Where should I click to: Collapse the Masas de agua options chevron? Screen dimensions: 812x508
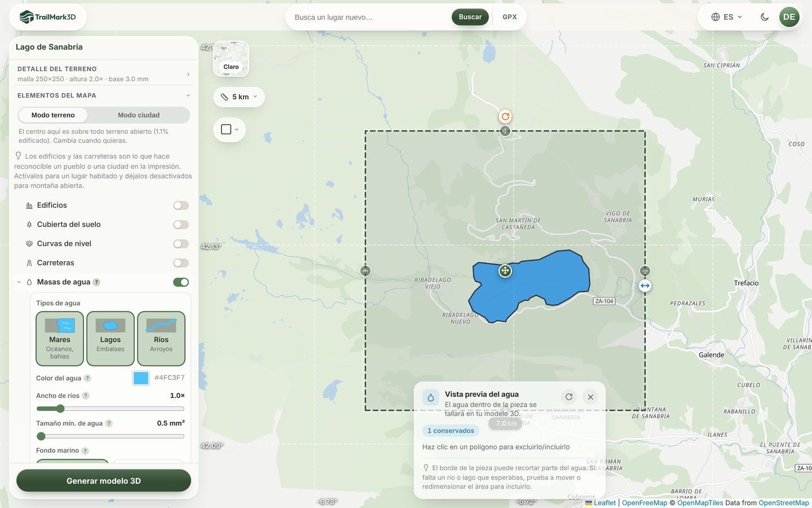[19, 282]
